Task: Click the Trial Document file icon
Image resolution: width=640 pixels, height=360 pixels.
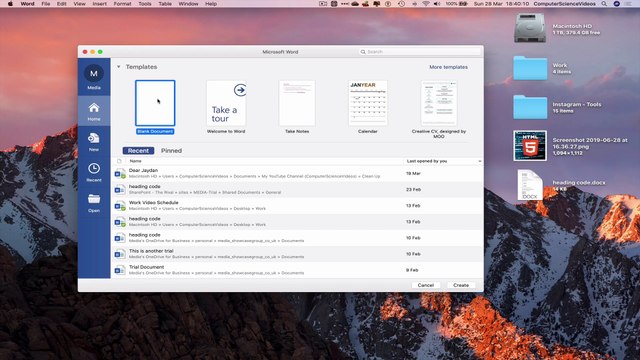Action: click(x=120, y=270)
